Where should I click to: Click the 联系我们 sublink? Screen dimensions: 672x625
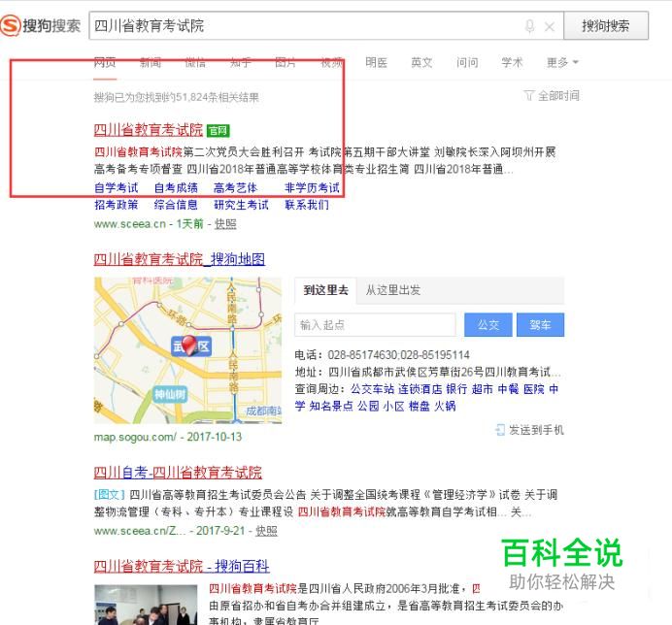[x=307, y=205]
